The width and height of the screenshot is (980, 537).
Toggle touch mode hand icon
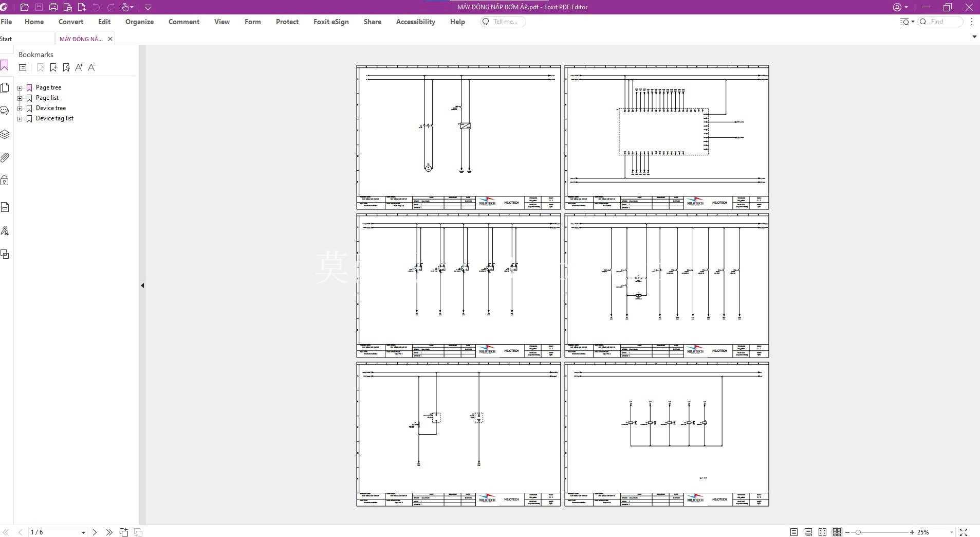coord(125,7)
